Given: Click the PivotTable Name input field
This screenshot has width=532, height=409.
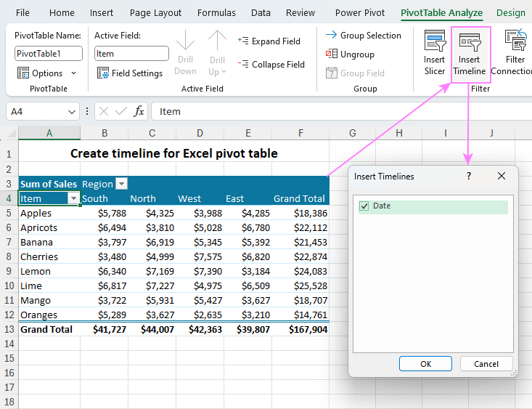Looking at the screenshot, I should [49, 53].
